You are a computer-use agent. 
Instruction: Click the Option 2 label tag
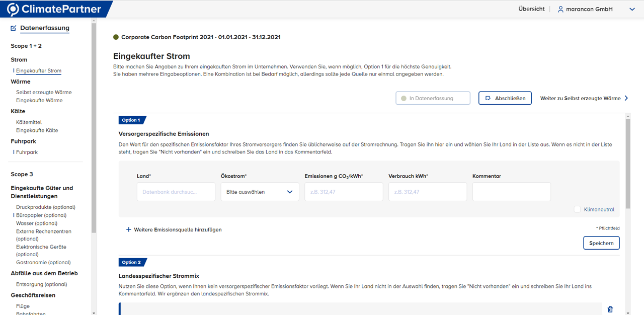[132, 262]
